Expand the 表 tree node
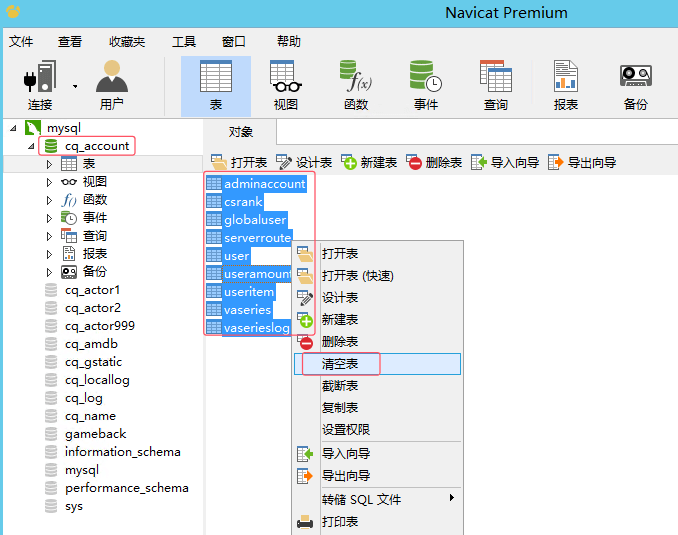 coord(49,164)
